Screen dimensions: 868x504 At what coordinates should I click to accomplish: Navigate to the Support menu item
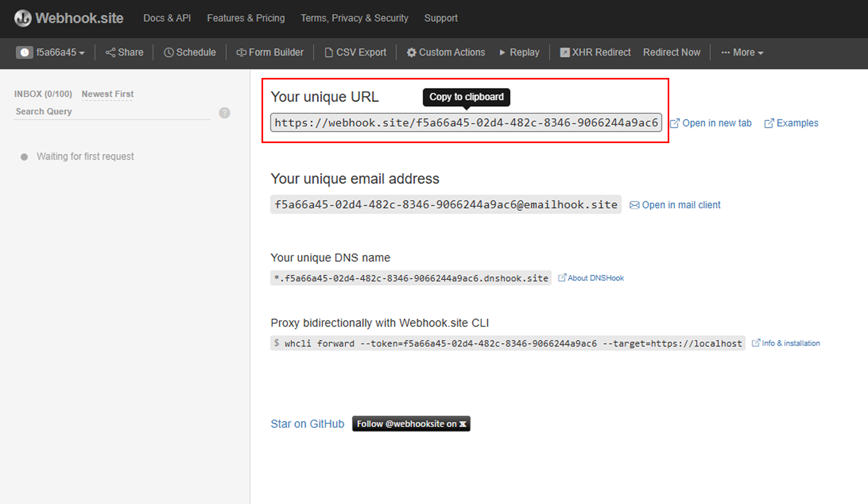[x=441, y=18]
